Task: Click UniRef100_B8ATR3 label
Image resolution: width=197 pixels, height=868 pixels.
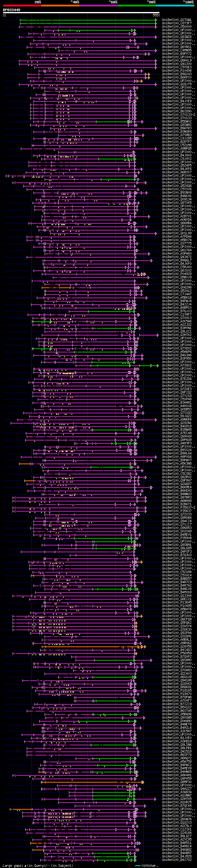Action: (176, 128)
